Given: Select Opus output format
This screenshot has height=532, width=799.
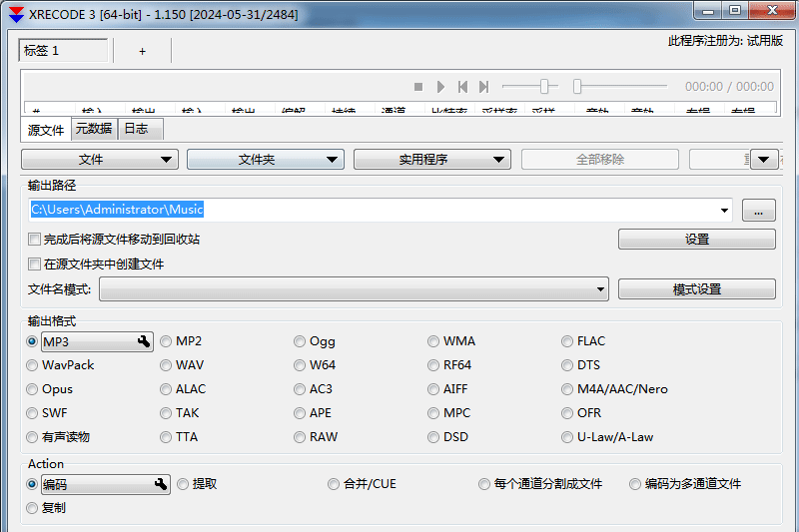Looking at the screenshot, I should (x=32, y=389).
